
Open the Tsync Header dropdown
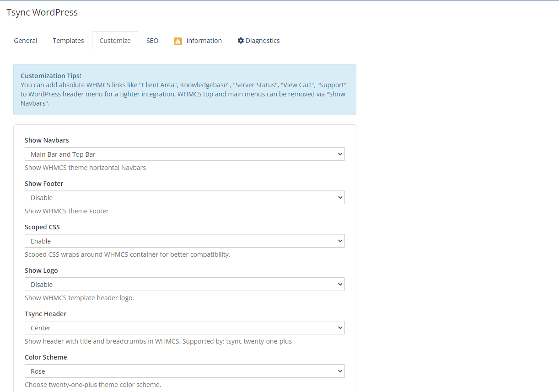pyautogui.click(x=185, y=328)
